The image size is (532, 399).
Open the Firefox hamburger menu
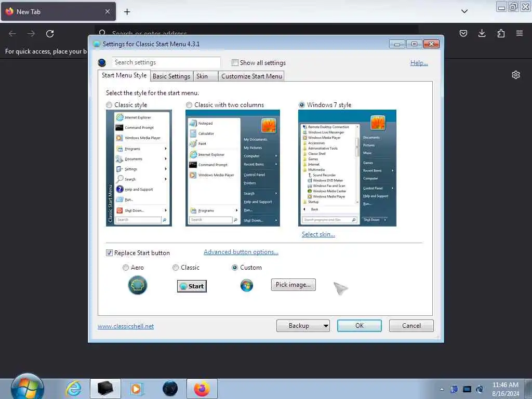pyautogui.click(x=520, y=33)
